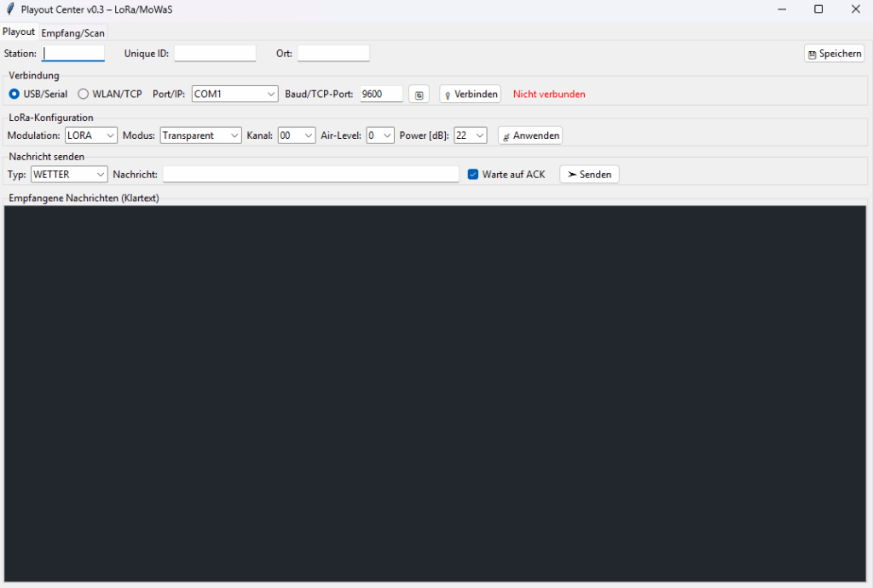Apply LoRa settings with Anwenden
Screen dimensions: 873x588
(530, 135)
